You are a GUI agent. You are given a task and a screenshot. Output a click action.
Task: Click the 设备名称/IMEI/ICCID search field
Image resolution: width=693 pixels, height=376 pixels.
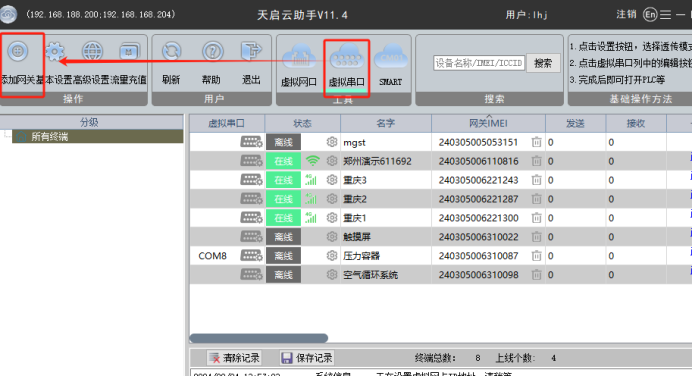(x=479, y=63)
